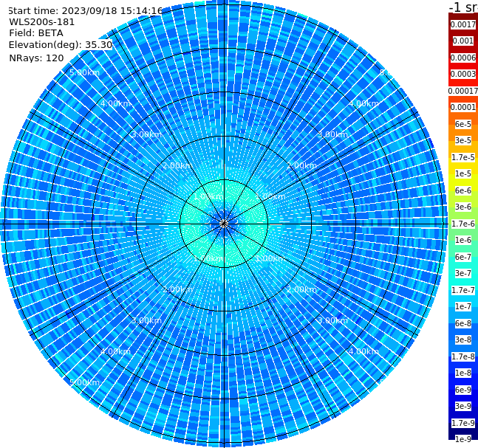Click the lidar origin at the plot center
This screenshot has height=448, width=478.
click(224, 224)
